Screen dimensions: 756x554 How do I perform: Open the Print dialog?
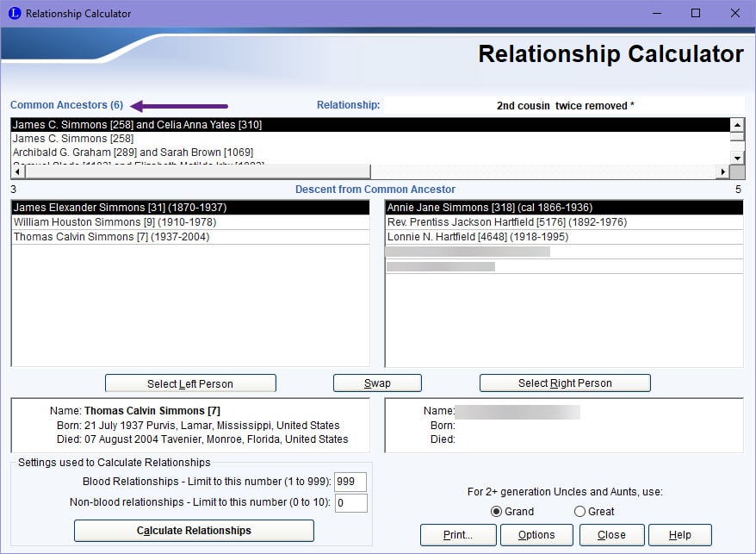point(458,534)
